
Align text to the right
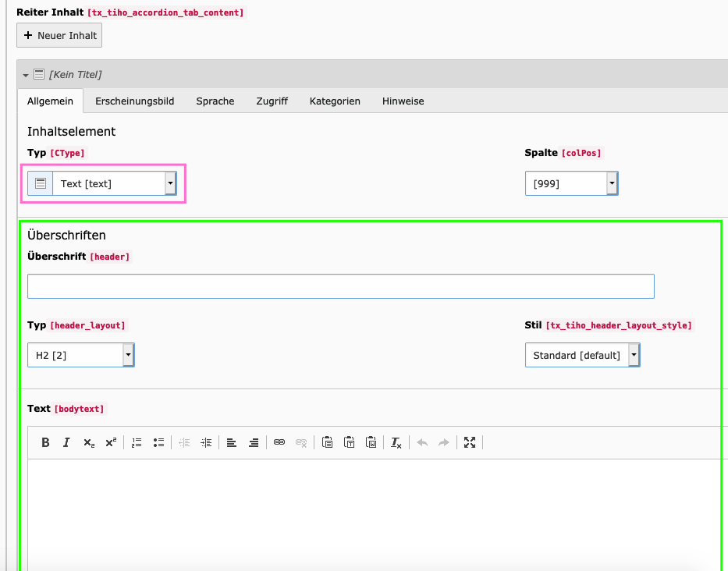254,442
